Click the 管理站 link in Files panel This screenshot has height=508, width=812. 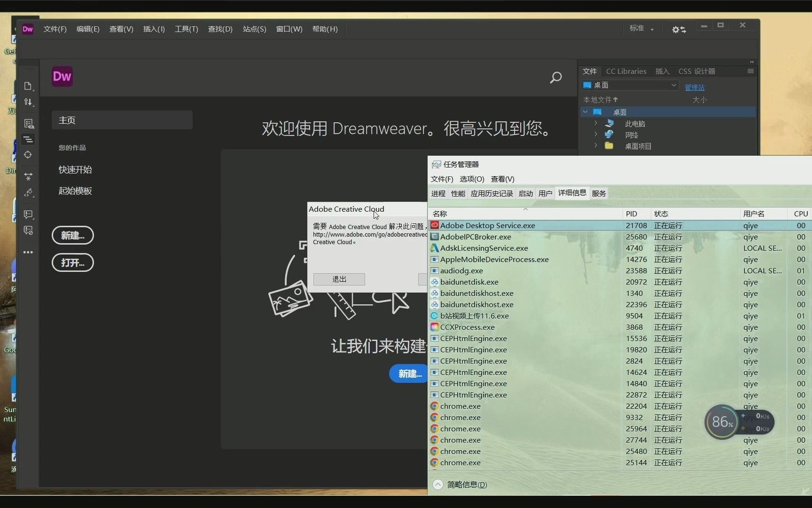click(695, 87)
